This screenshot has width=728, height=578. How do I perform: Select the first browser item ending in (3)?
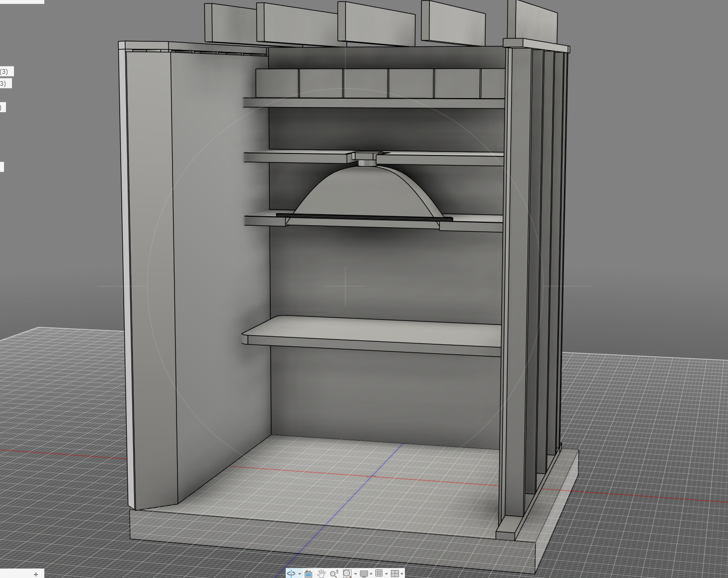(6, 71)
